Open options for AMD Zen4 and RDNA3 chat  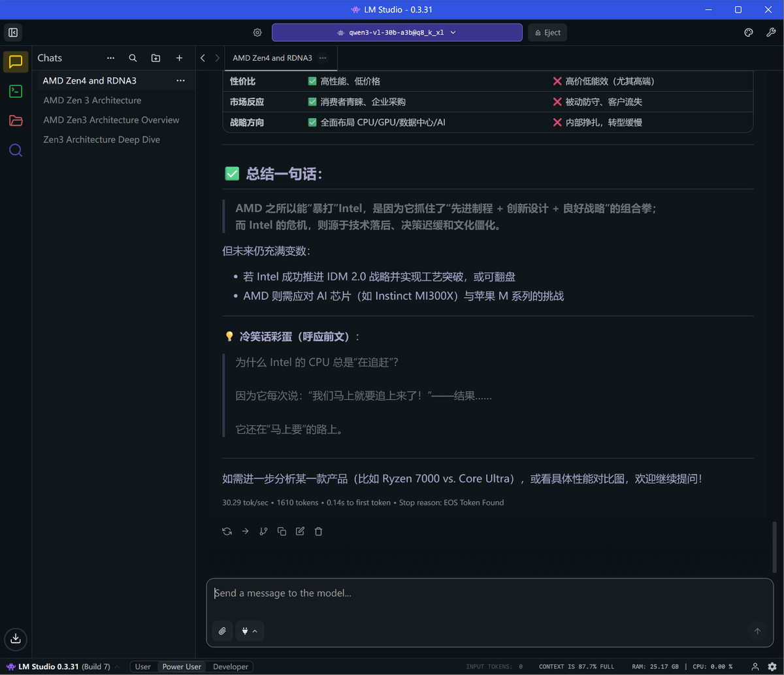[181, 80]
